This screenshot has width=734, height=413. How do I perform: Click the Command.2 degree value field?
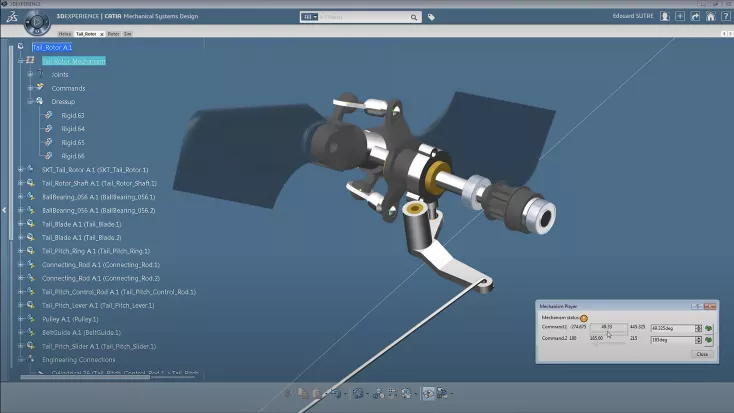[x=672, y=340]
